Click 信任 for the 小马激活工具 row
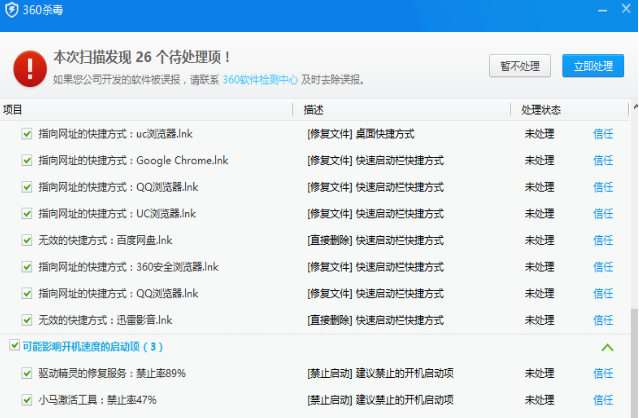The width and height of the screenshot is (639, 418). click(603, 400)
